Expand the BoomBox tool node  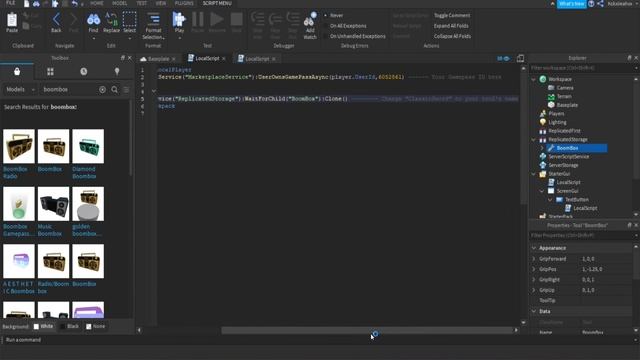click(x=542, y=148)
